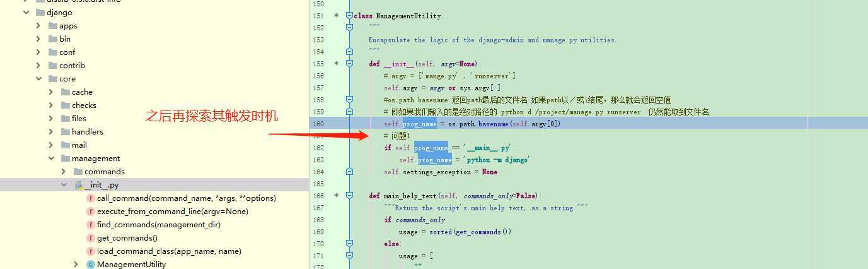Image resolution: width=868 pixels, height=269 pixels.
Task: Select find_commands(management_dir) in the tree
Action: click(x=158, y=224)
